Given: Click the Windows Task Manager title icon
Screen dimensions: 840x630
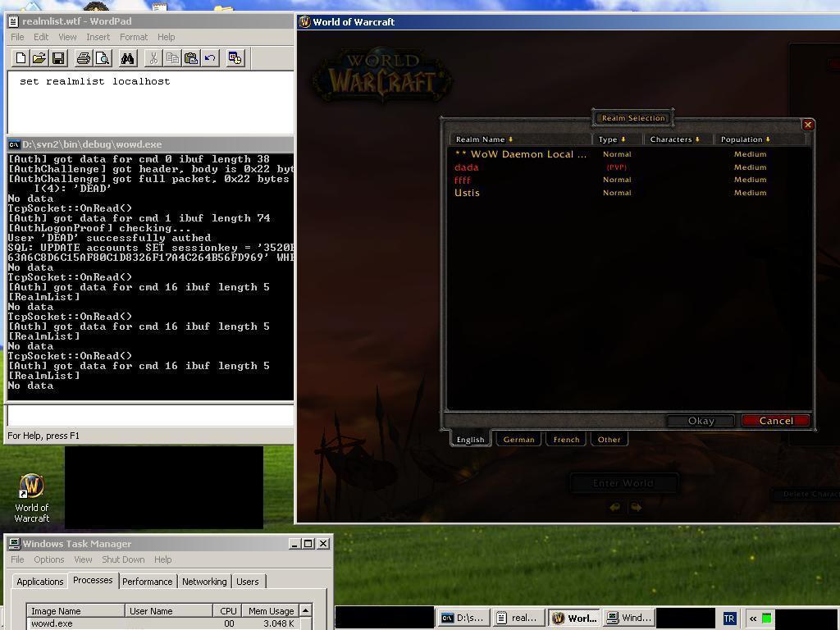Looking at the screenshot, I should 15,544.
